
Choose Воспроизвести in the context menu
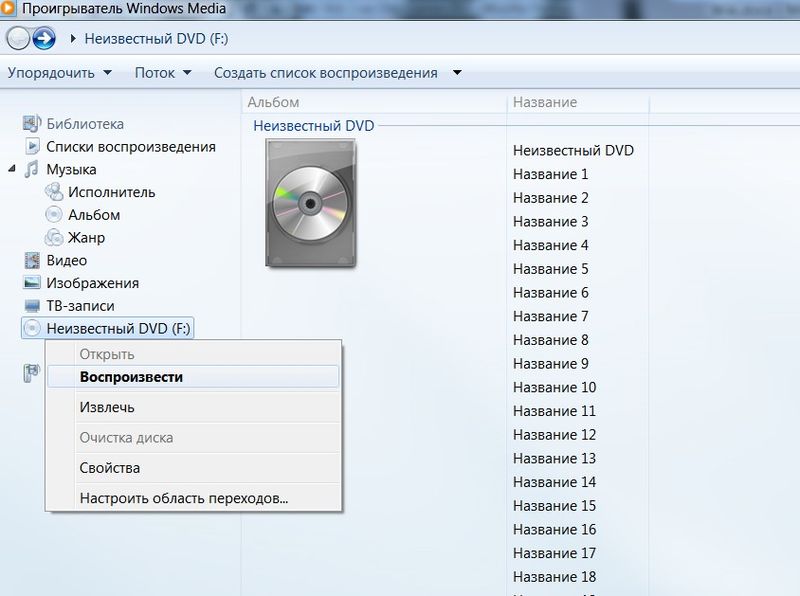193,377
